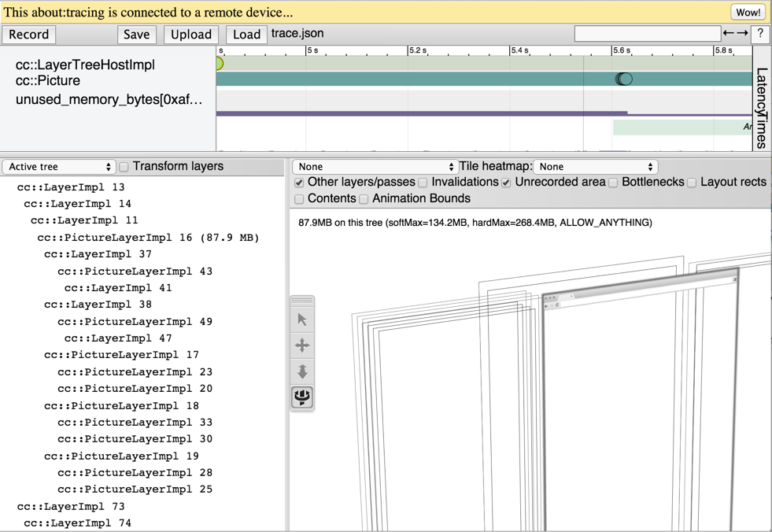The width and height of the screenshot is (772, 532).
Task: Click the Record button
Action: [x=29, y=35]
